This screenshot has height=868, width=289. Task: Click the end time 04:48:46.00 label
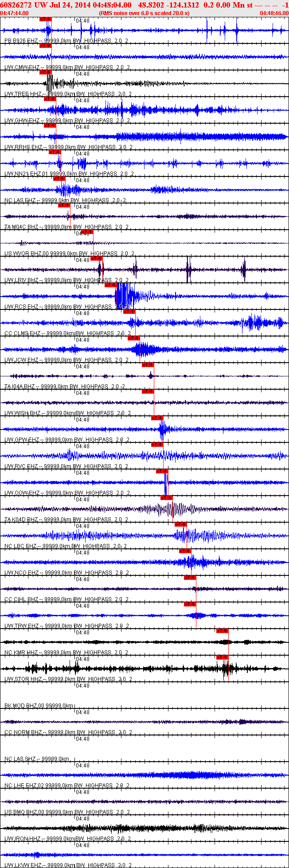click(x=274, y=13)
